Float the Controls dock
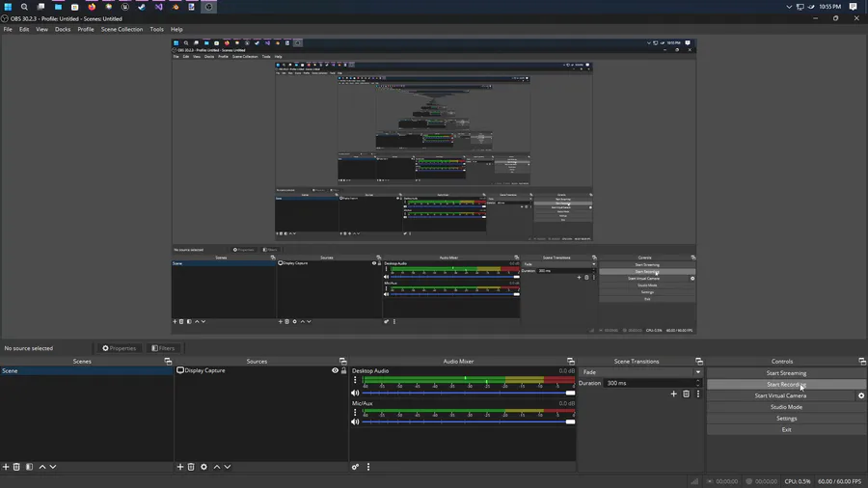Image resolution: width=868 pixels, height=488 pixels. 862,362
